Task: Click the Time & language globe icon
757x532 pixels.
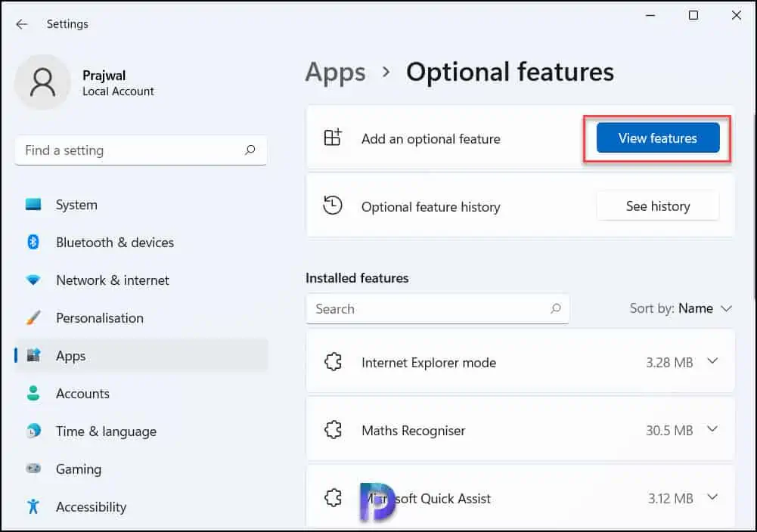Action: [33, 431]
